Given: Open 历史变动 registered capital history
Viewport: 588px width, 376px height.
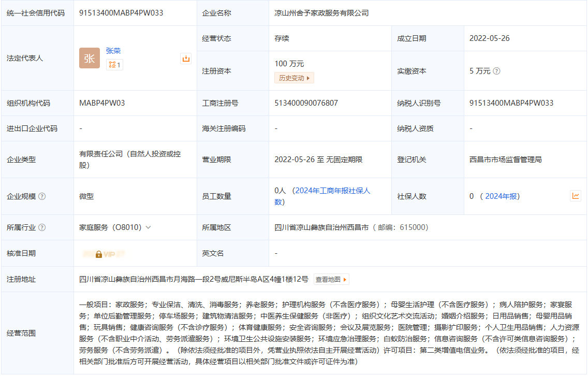Looking at the screenshot, I should (295, 78).
